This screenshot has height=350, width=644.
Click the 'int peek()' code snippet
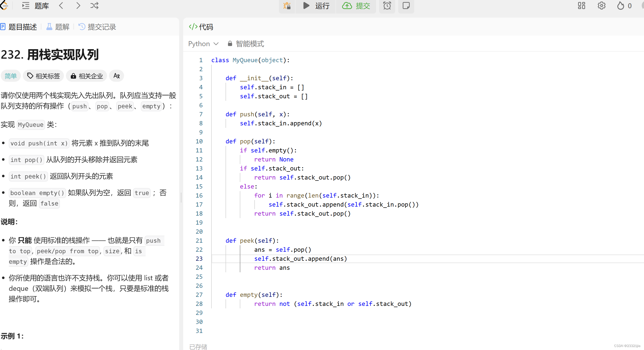point(28,177)
